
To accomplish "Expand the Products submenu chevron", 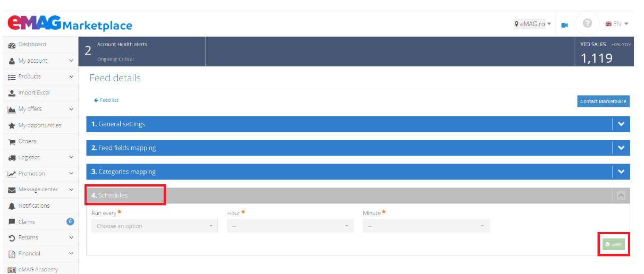I will pos(72,76).
